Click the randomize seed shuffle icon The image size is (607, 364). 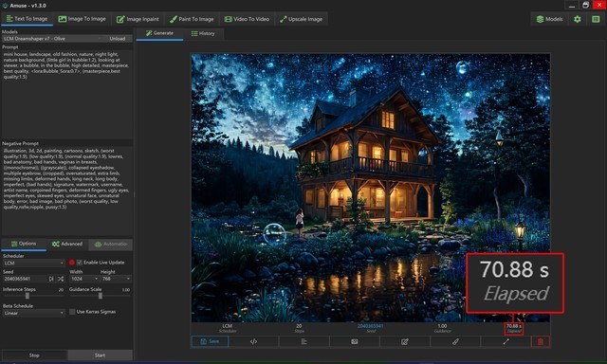pos(61,279)
